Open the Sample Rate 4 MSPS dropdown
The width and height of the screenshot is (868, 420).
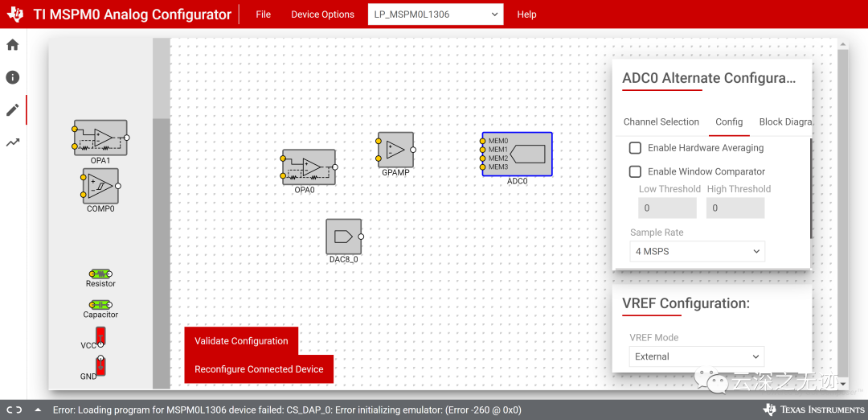[698, 251]
